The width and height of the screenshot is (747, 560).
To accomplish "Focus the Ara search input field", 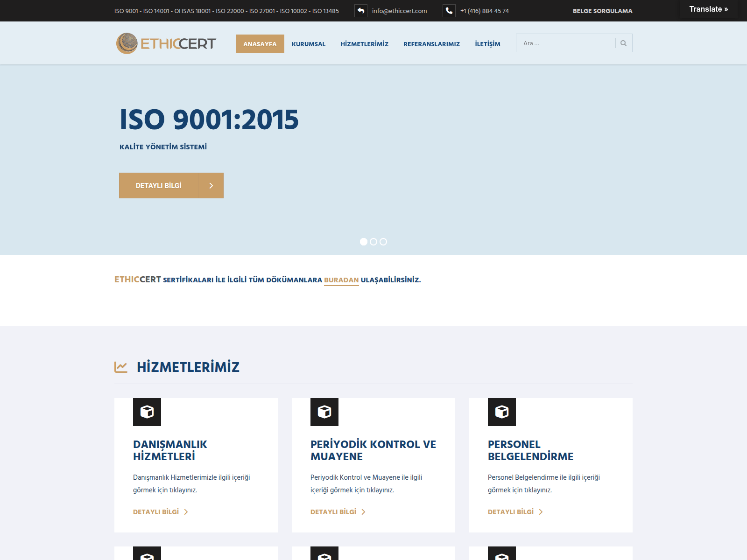I will pyautogui.click(x=566, y=43).
